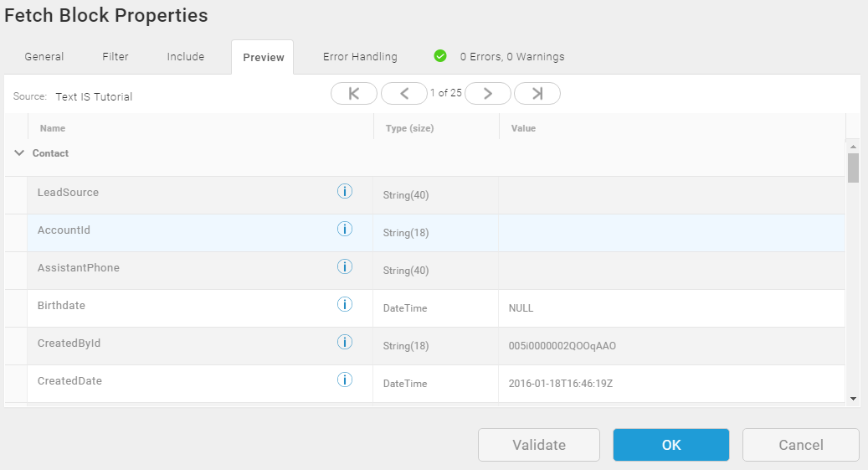Image resolution: width=868 pixels, height=470 pixels.
Task: Select the LeadSource row name
Action: click(x=68, y=193)
